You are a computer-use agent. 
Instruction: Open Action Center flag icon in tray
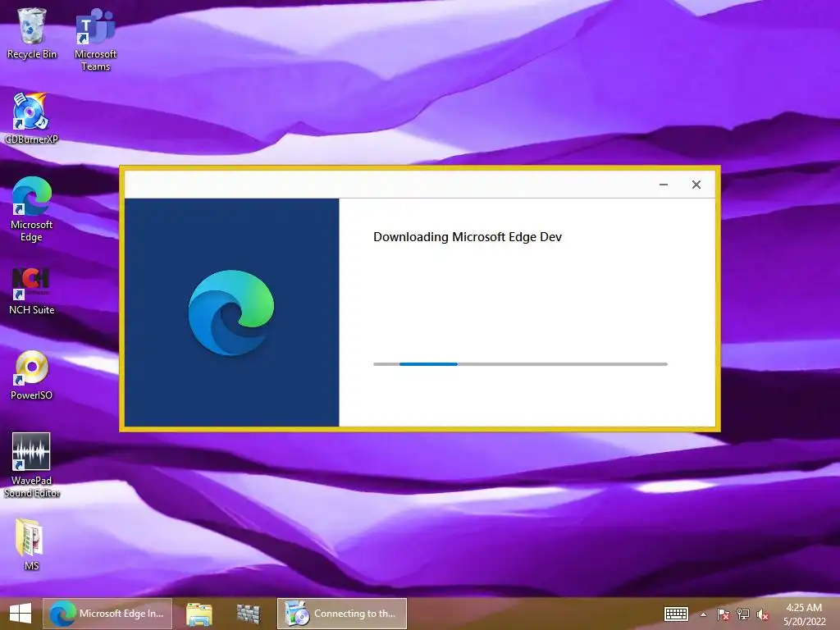pyautogui.click(x=723, y=614)
